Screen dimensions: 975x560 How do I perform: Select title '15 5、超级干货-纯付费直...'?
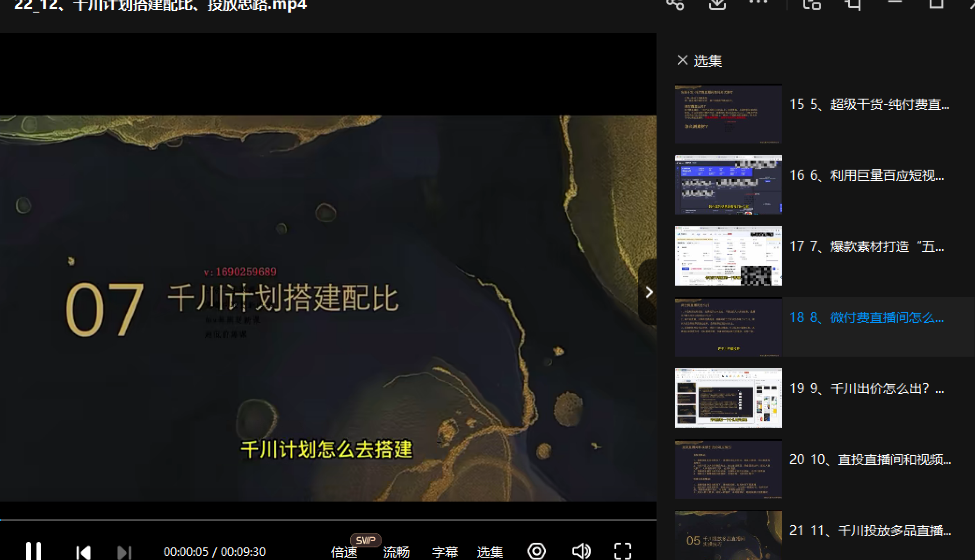click(869, 104)
